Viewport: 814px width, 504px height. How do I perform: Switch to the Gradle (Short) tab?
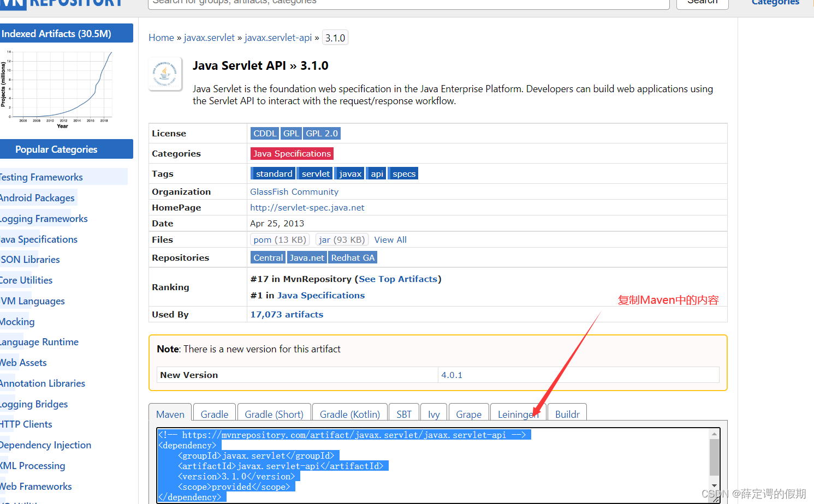point(274,413)
